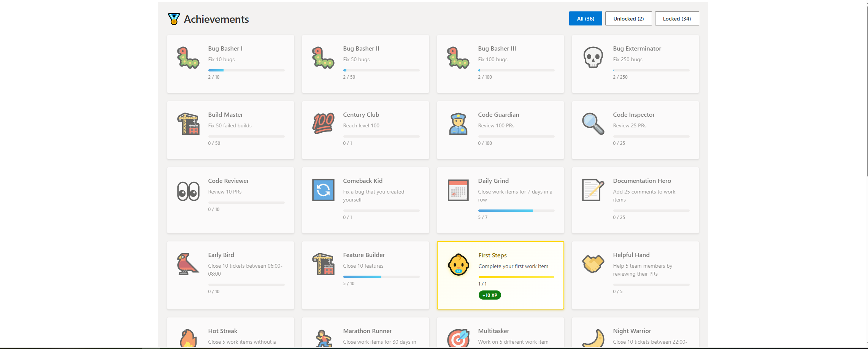Click the police officer icon for Code Guardian
Viewport: 868px width, 349px height.
pyautogui.click(x=458, y=124)
